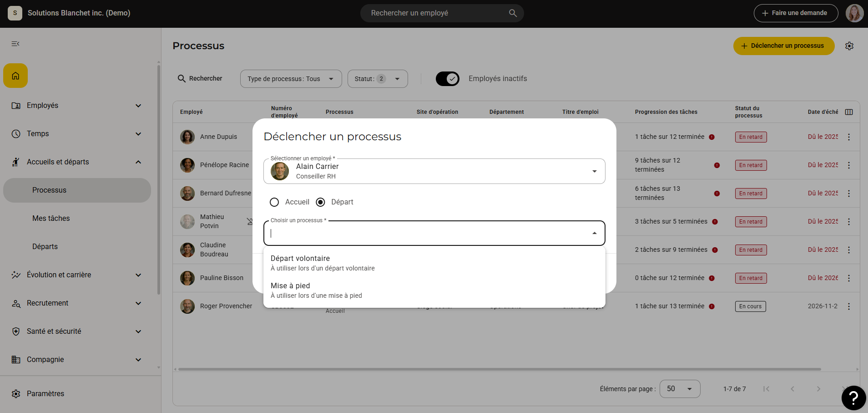Toggle the Employés inactifs switch
The height and width of the screenshot is (413, 868).
(x=448, y=79)
